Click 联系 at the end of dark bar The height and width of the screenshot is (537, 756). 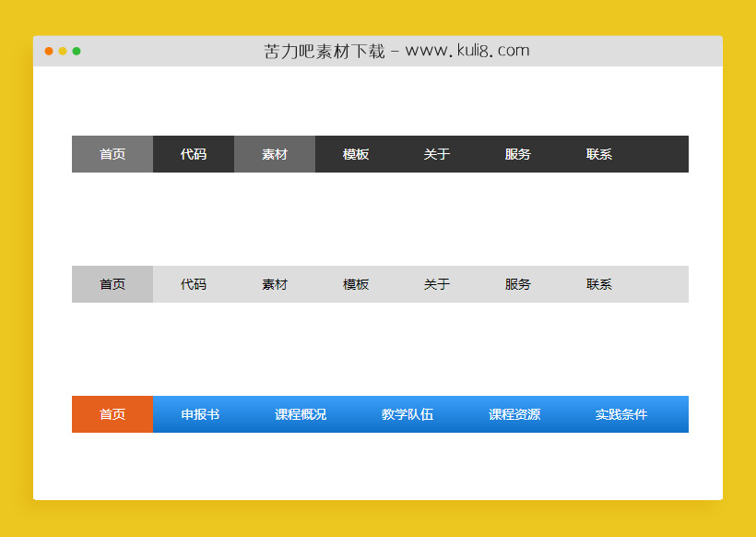[x=598, y=154]
